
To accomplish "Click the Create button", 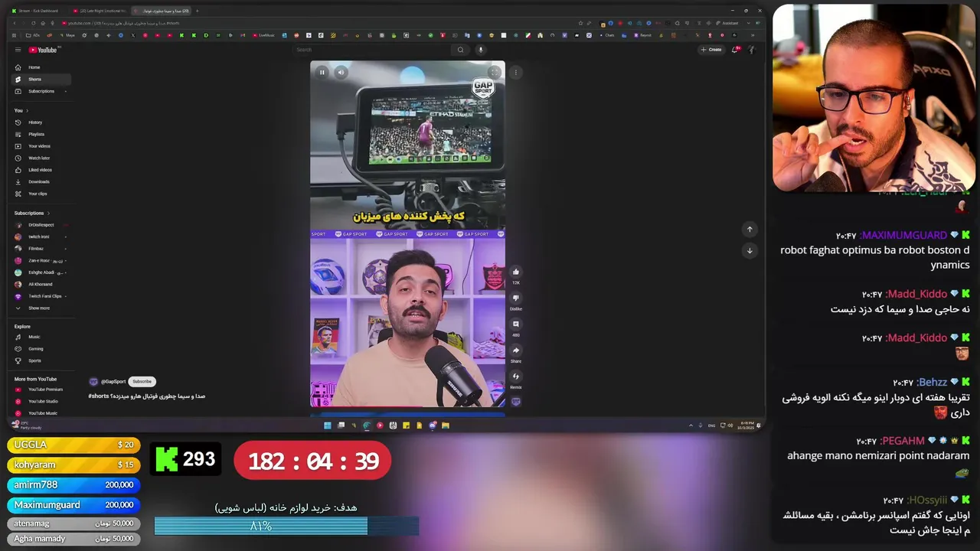I will click(711, 50).
